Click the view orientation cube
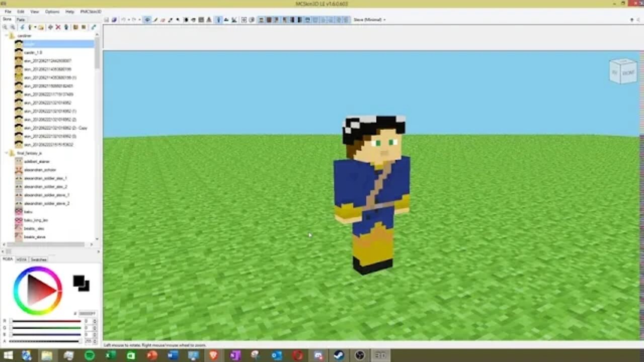 pos(623,71)
